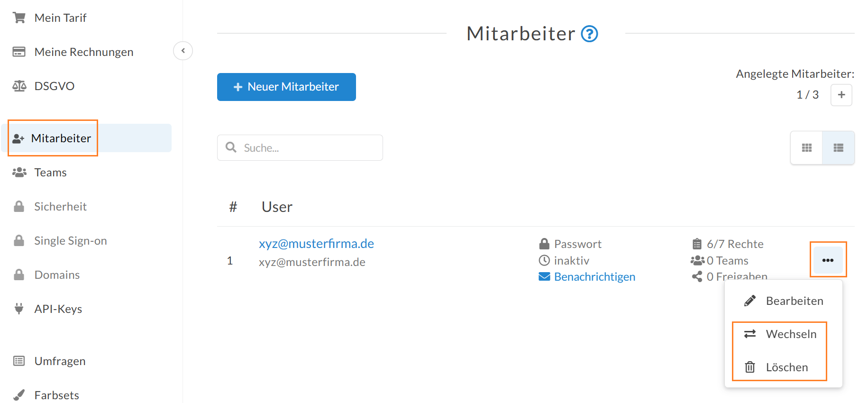The width and height of the screenshot is (868, 403).
Task: Click the swap arrows icon beside Wechseln
Action: pyautogui.click(x=749, y=334)
